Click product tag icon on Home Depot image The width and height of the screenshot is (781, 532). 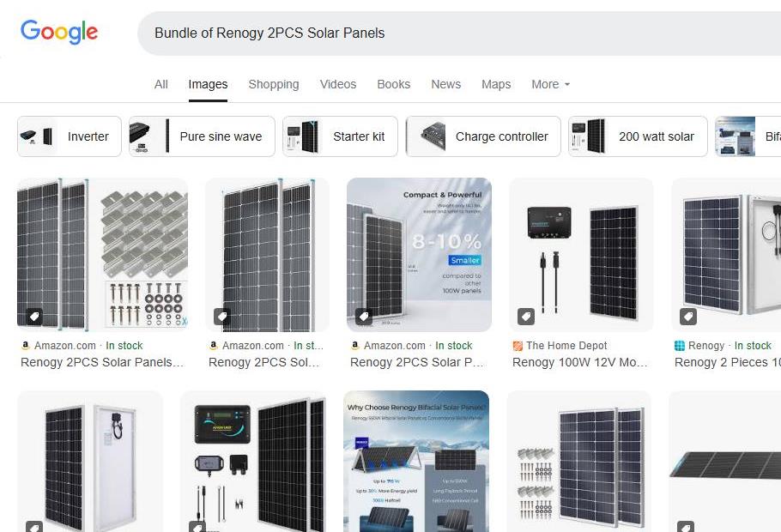[526, 317]
